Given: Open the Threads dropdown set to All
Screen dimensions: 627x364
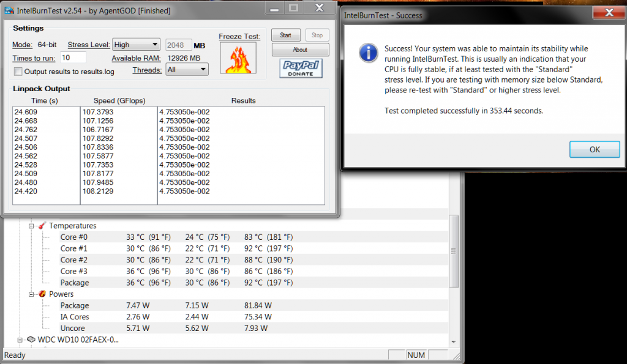Looking at the screenshot, I should (187, 70).
